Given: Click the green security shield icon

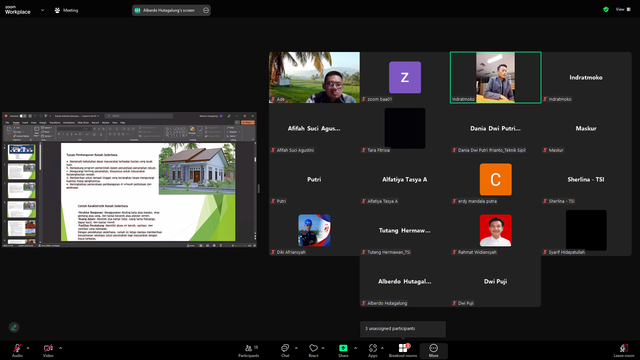Looking at the screenshot, I should tap(606, 9).
